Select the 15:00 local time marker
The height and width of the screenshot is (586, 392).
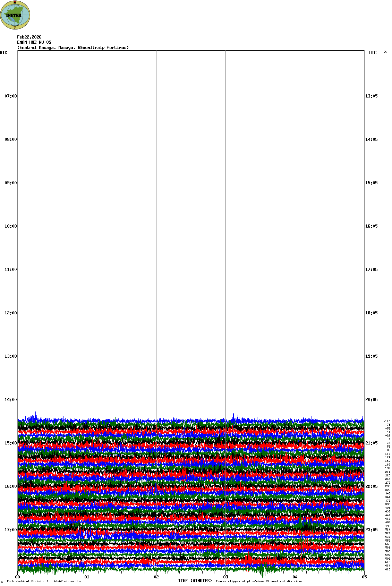10,443
